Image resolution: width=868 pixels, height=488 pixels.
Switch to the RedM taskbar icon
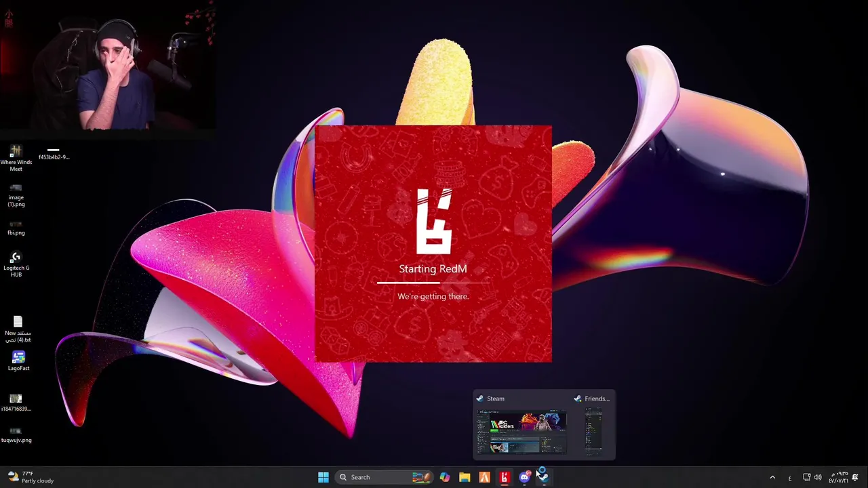pos(505,477)
